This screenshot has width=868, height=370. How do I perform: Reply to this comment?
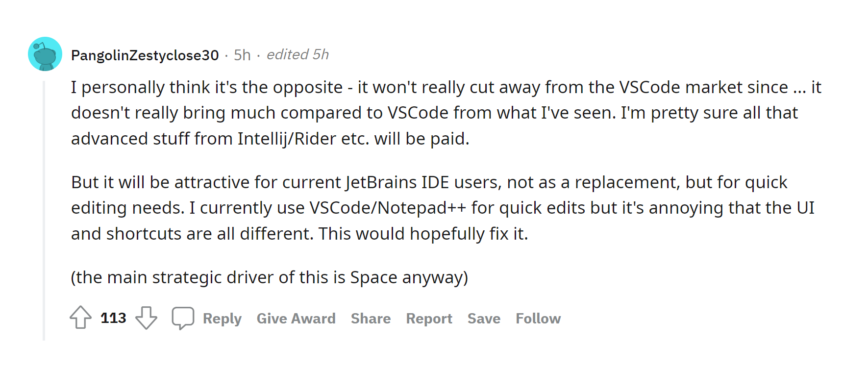[222, 319]
